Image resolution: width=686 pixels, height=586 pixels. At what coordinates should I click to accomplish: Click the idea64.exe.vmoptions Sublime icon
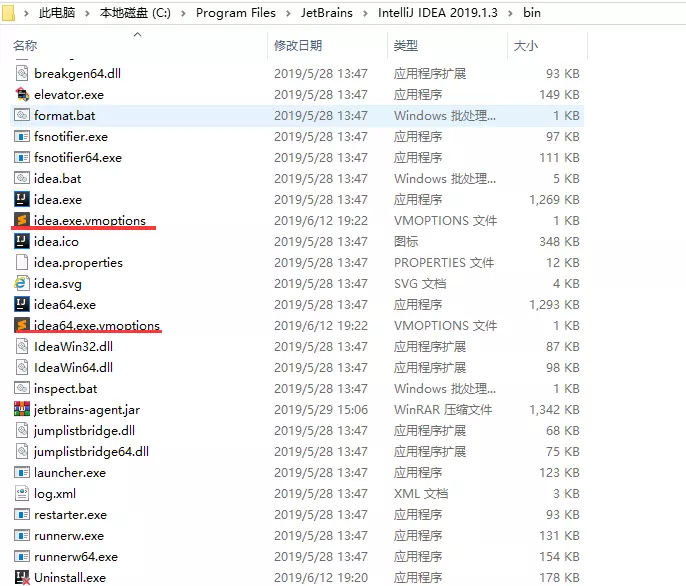[22, 325]
